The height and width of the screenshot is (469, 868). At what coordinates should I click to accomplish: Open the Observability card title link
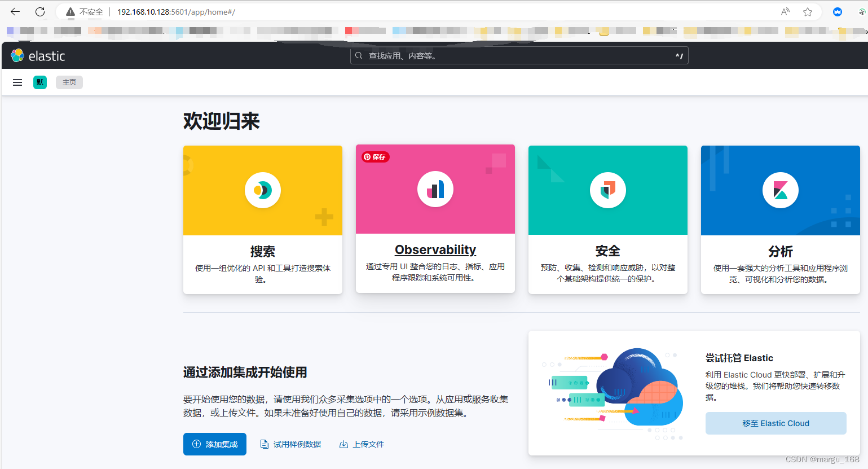435,249
